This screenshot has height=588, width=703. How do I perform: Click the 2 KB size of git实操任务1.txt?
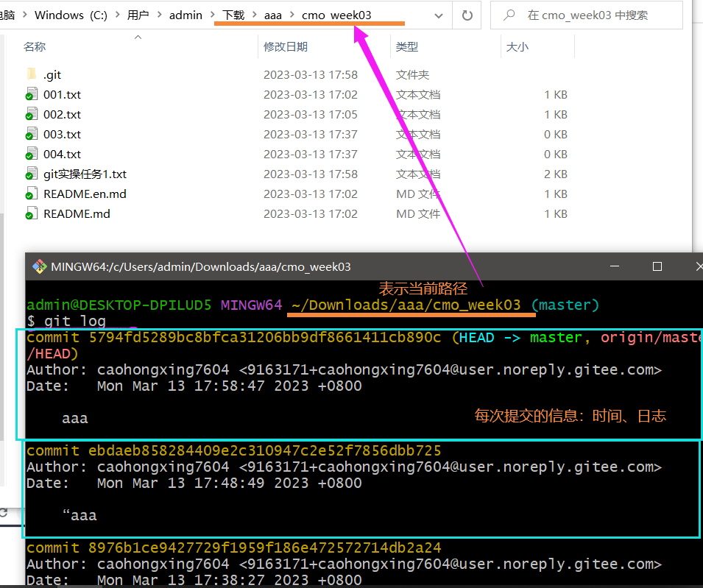556,174
